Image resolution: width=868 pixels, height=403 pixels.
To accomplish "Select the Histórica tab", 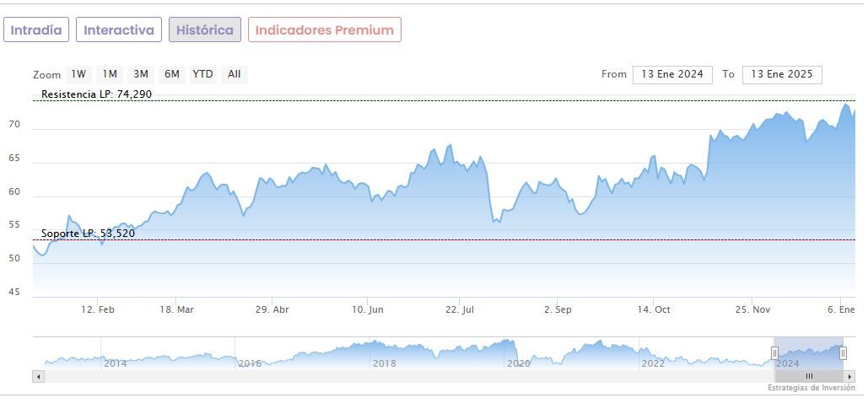I will click(x=205, y=30).
